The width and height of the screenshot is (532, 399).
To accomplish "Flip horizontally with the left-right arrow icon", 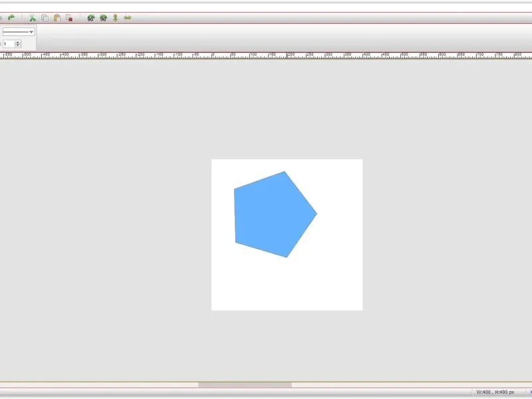I will point(128,18).
